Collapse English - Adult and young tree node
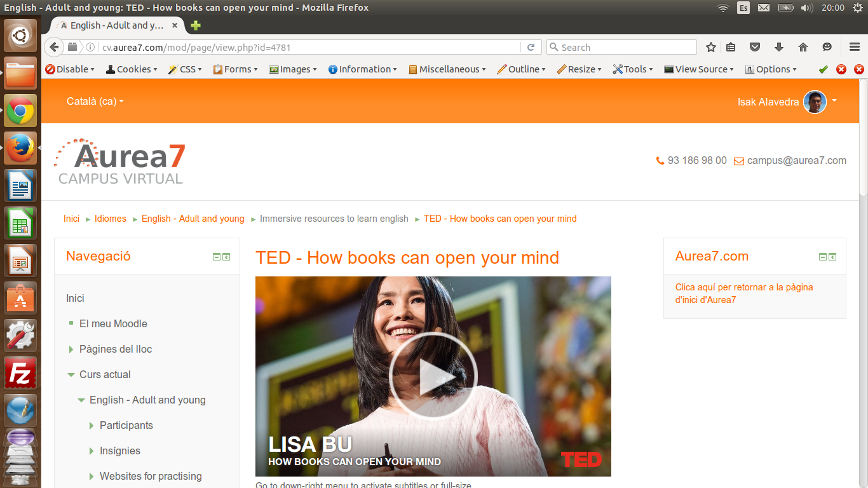Screen dimensions: 868x488 [x=81, y=400]
